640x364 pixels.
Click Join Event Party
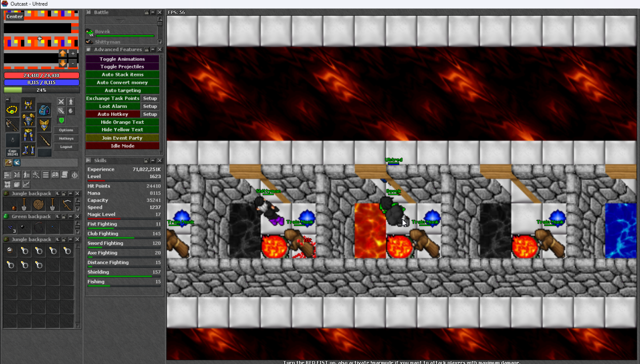point(122,138)
